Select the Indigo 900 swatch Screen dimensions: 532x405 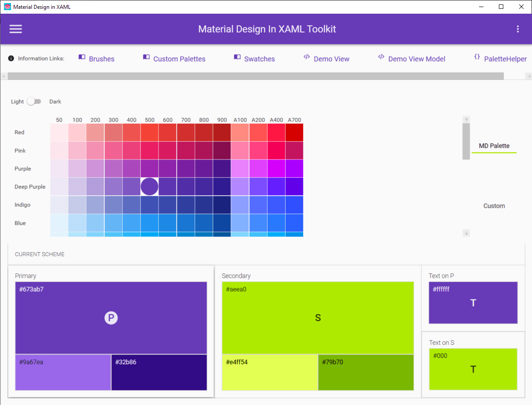222,205
